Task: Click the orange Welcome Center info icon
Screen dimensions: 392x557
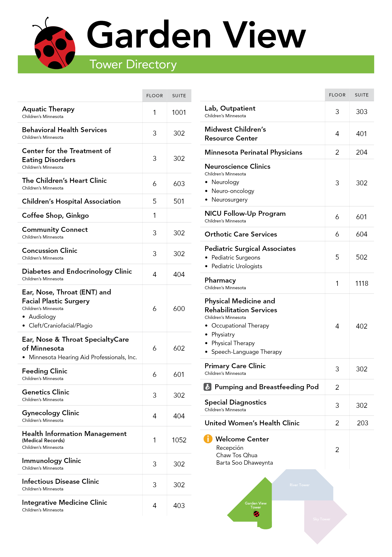Action: (x=208, y=439)
